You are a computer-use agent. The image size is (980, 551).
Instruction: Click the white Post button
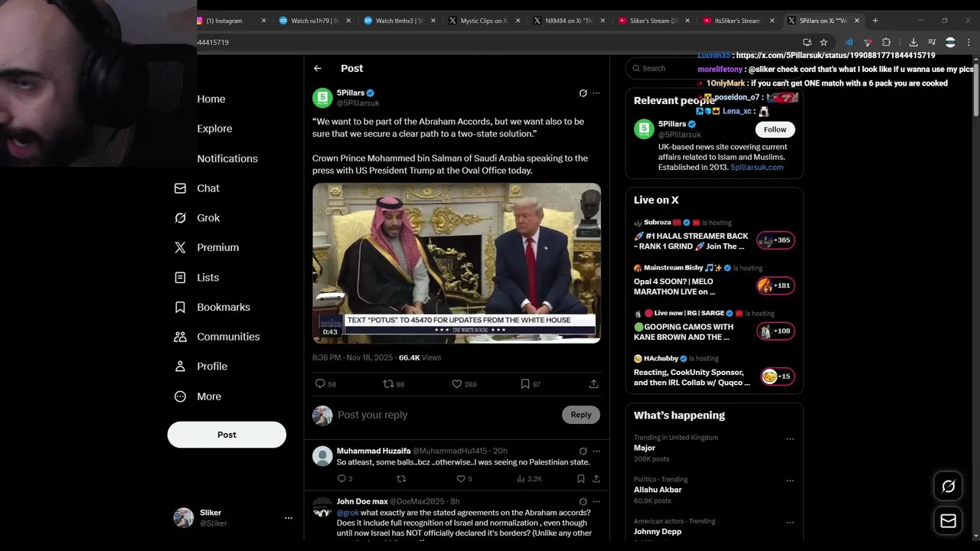pos(227,435)
